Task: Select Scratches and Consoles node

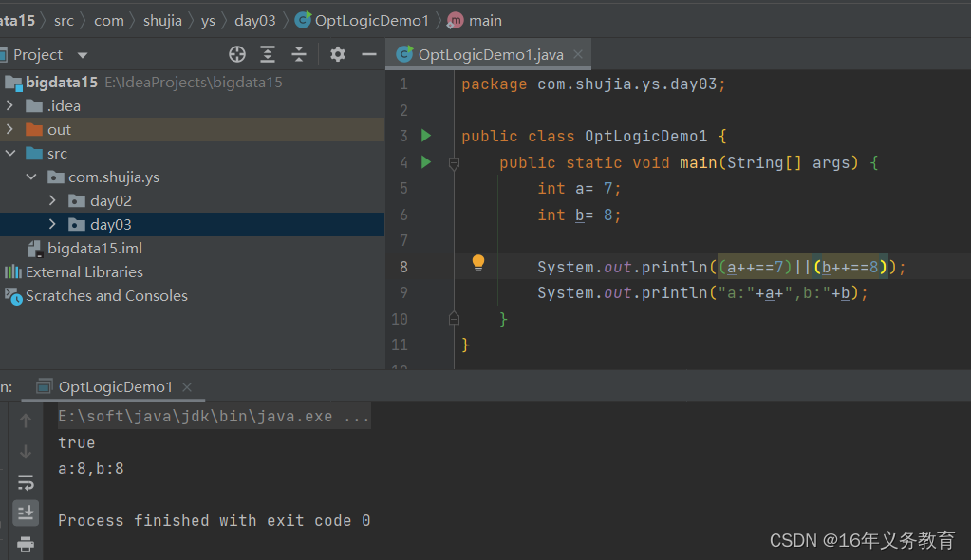Action: [192, 295]
